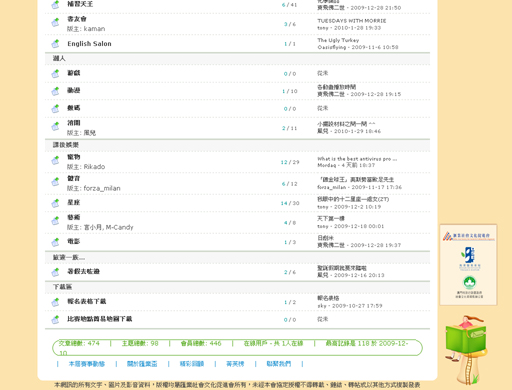
Task: Click the forum icon beside 星座
Action: 55,203
